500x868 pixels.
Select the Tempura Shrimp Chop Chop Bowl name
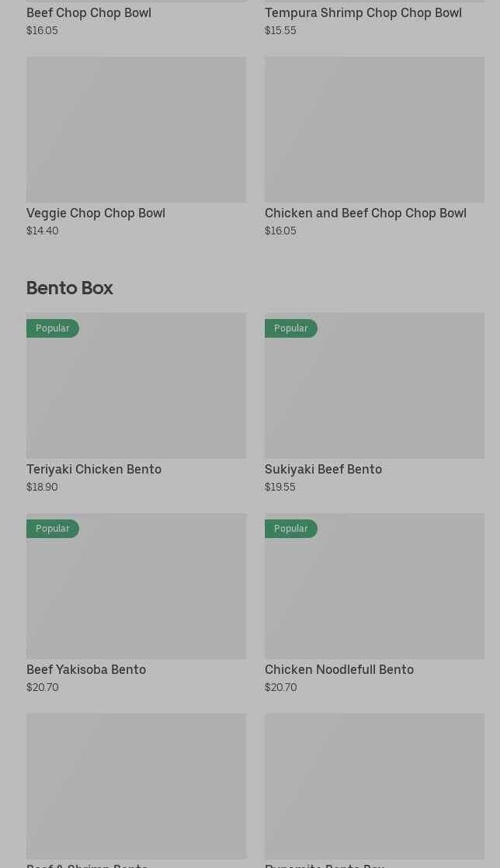click(x=363, y=12)
